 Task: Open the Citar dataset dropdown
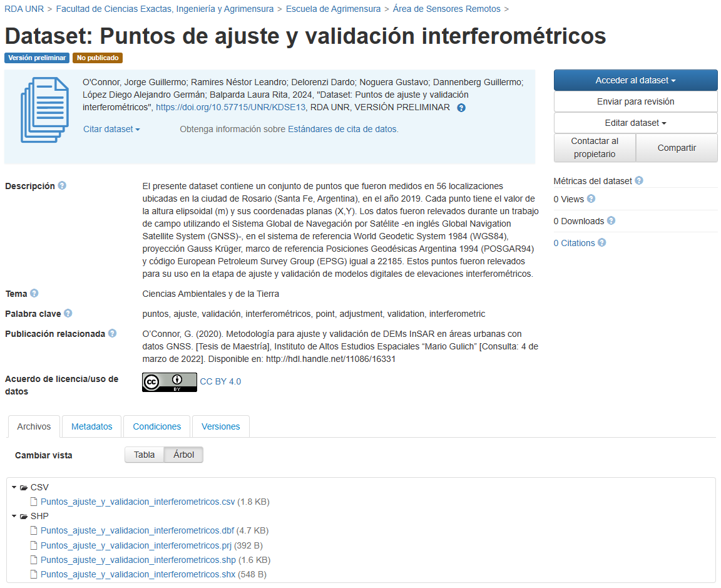tap(111, 129)
